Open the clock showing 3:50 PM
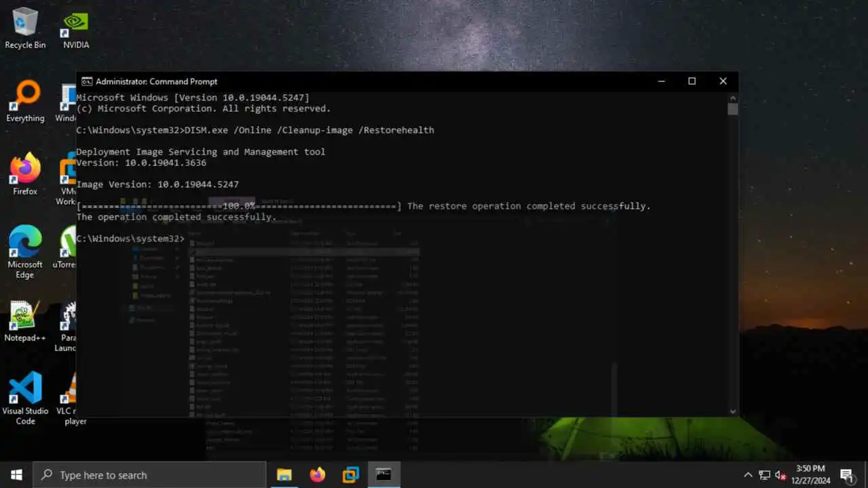Image resolution: width=868 pixels, height=488 pixels. coord(810,474)
